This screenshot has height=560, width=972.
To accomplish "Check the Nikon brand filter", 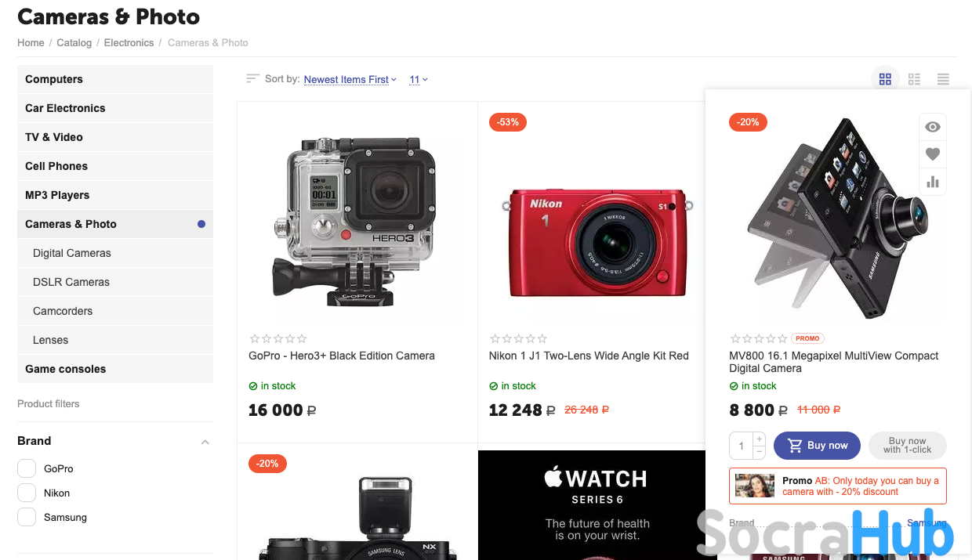I will pyautogui.click(x=27, y=493).
